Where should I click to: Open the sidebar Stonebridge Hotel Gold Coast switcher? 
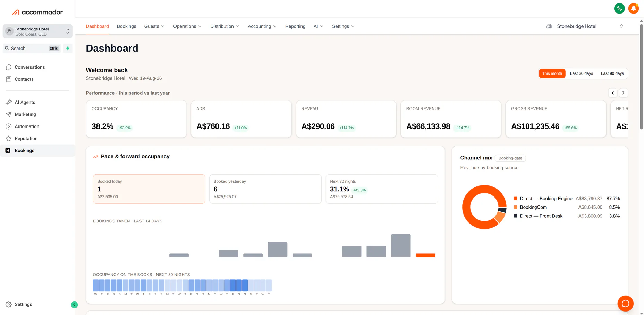point(37,31)
